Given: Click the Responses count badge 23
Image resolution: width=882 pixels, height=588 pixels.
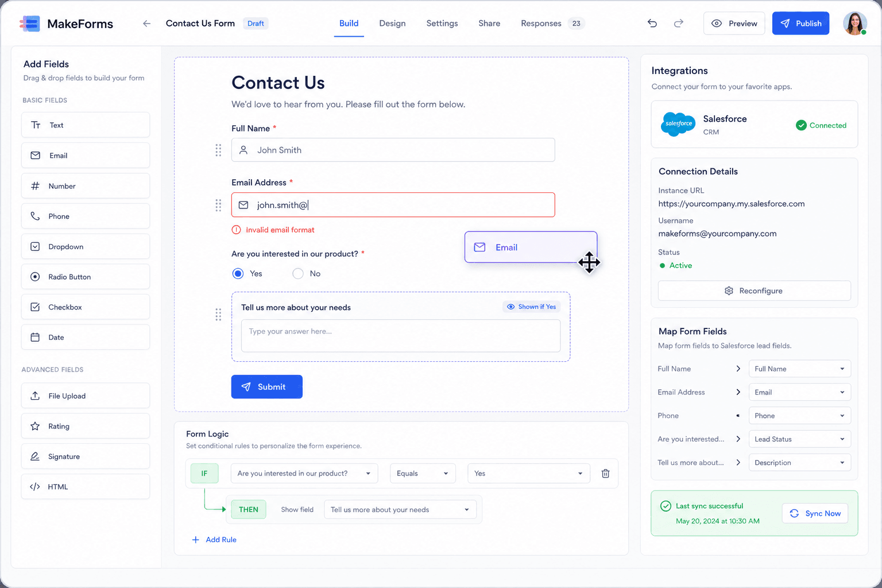Looking at the screenshot, I should click(x=576, y=24).
